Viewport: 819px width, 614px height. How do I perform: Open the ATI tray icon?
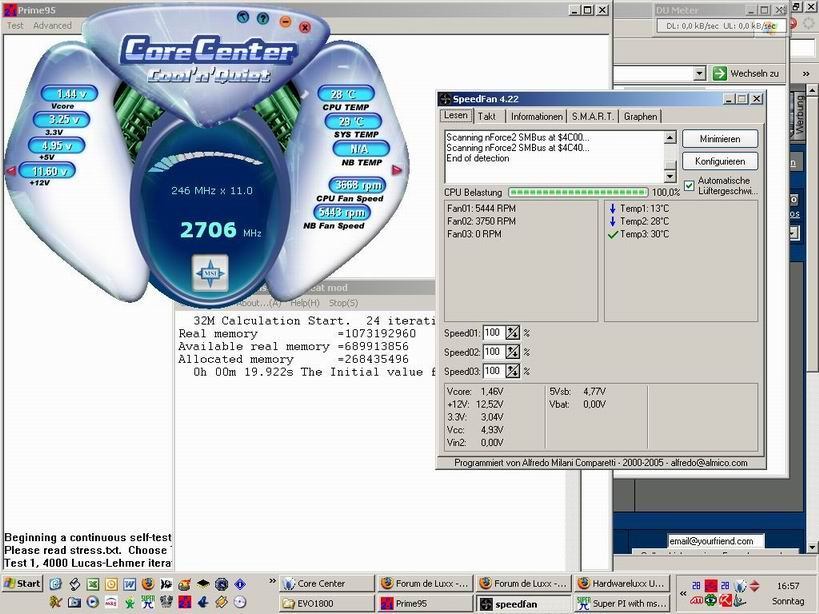pos(696,601)
